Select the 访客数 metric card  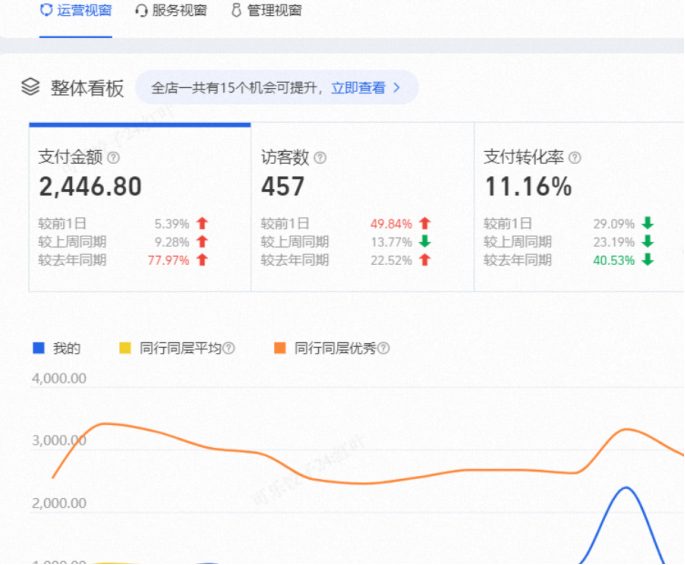[x=361, y=208]
